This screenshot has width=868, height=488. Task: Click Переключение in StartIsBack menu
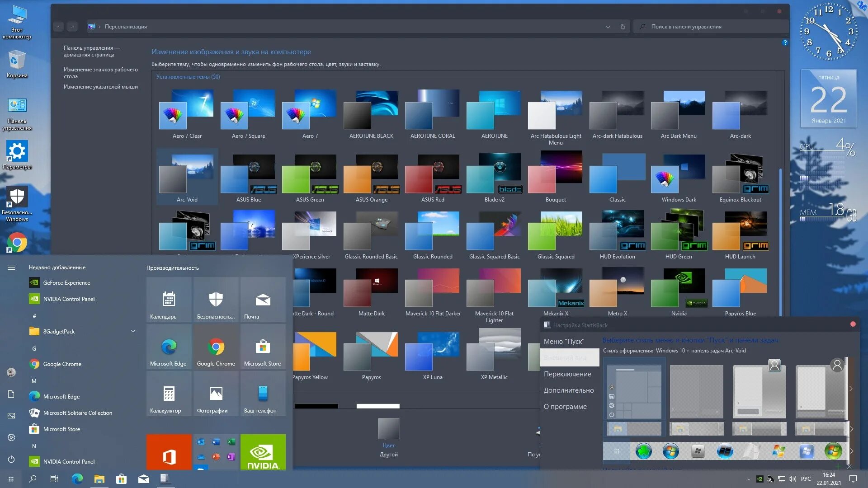point(566,374)
